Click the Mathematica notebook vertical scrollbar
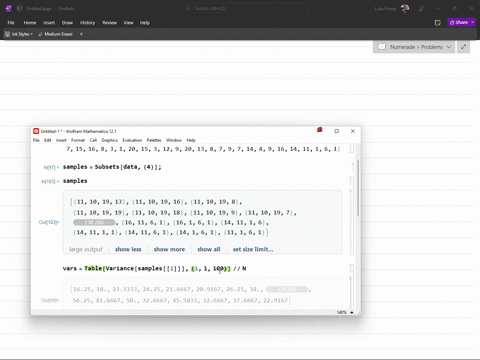 pyautogui.click(x=358, y=188)
